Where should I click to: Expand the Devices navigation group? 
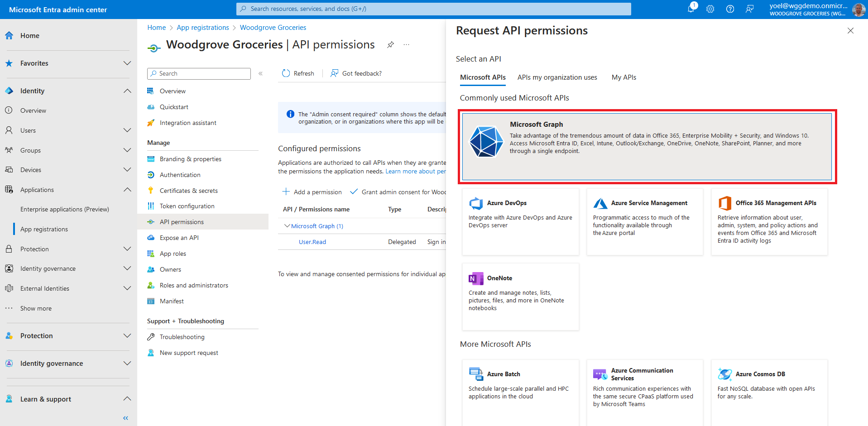pos(127,170)
